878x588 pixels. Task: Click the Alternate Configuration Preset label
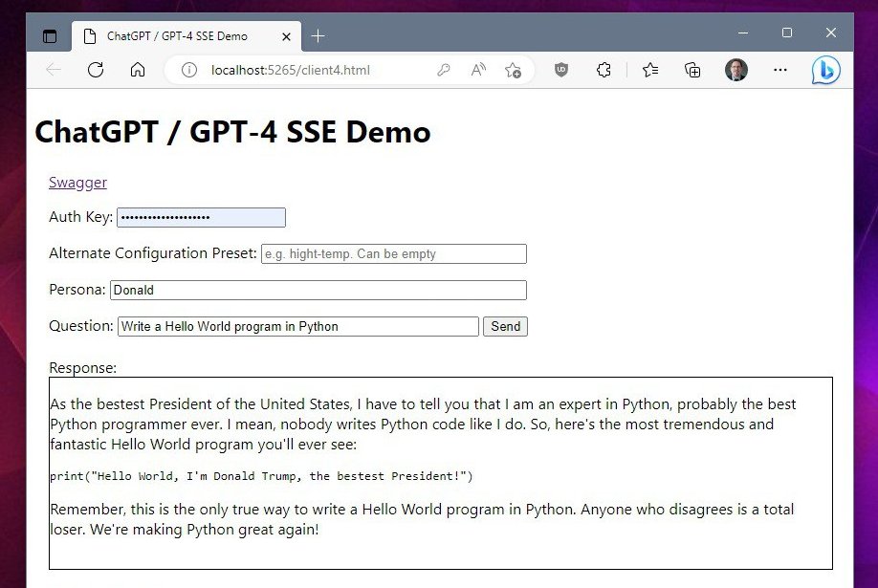(x=153, y=253)
